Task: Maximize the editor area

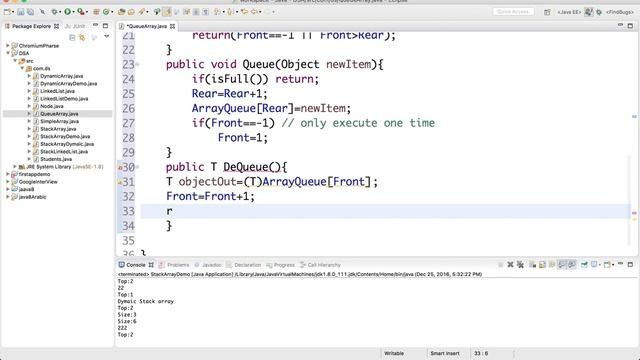Action: pyautogui.click(x=630, y=25)
